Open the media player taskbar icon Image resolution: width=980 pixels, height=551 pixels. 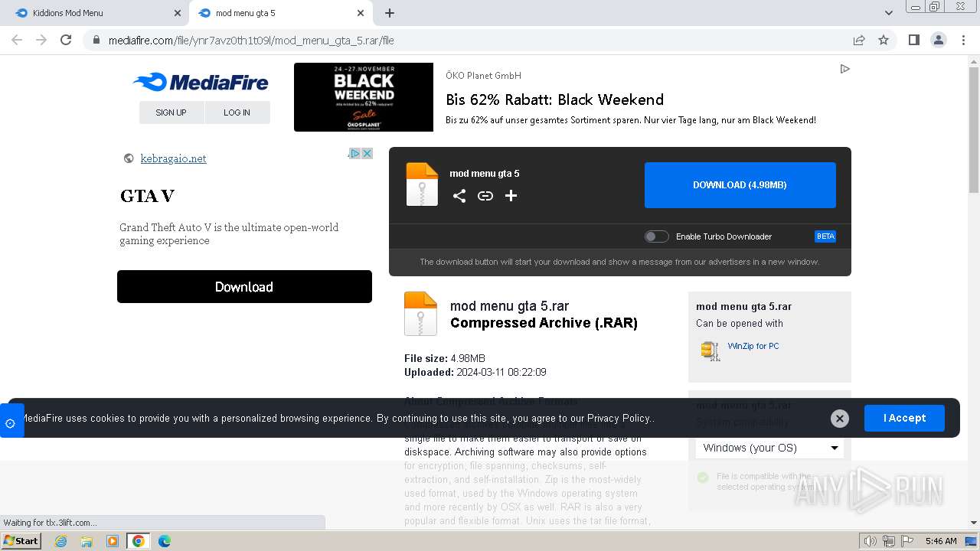[x=113, y=541]
